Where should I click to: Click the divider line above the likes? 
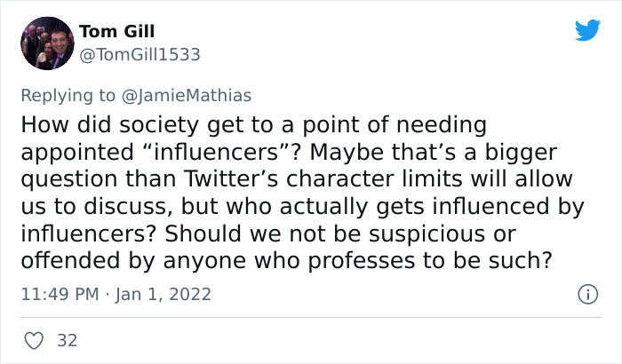coord(311,317)
